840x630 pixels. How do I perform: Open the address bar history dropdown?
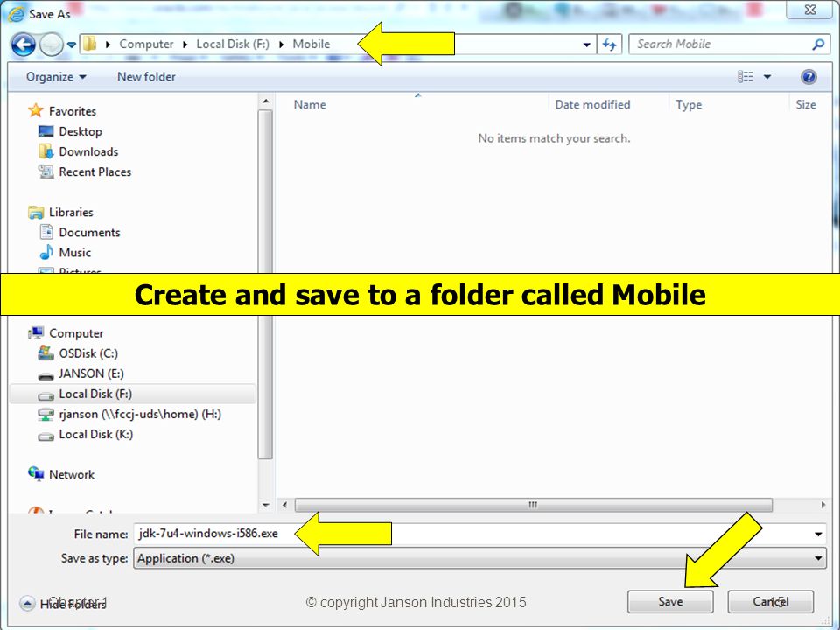coord(586,45)
